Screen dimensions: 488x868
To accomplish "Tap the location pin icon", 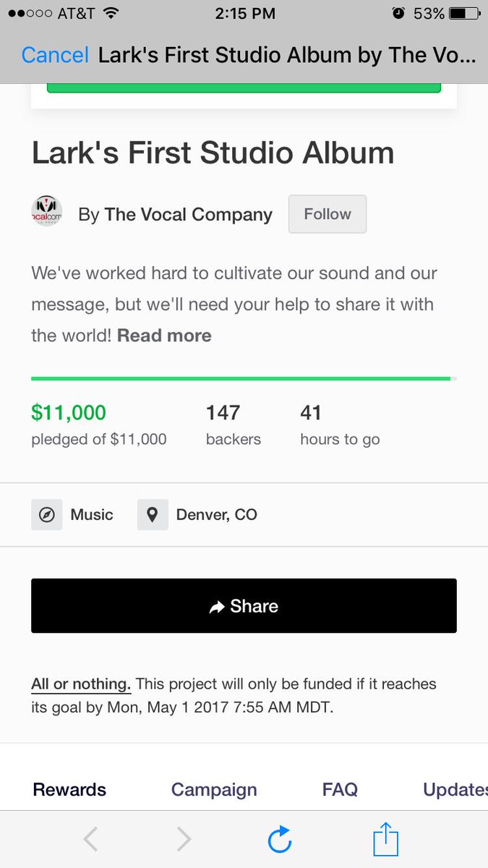I will coord(153,515).
